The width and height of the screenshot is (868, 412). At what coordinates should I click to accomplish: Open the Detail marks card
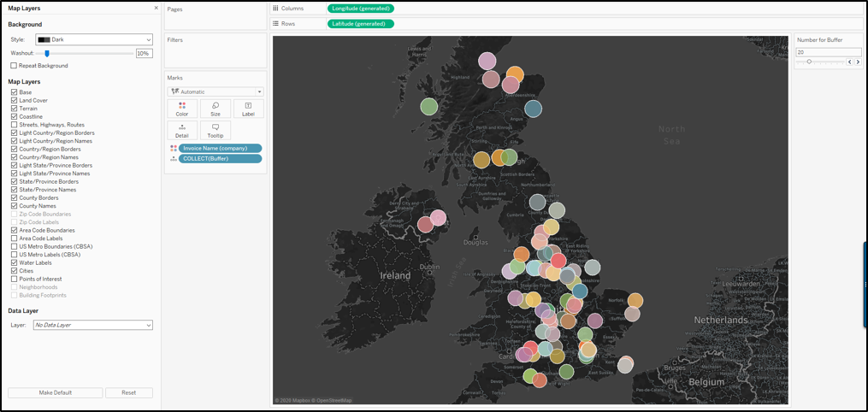tap(181, 131)
